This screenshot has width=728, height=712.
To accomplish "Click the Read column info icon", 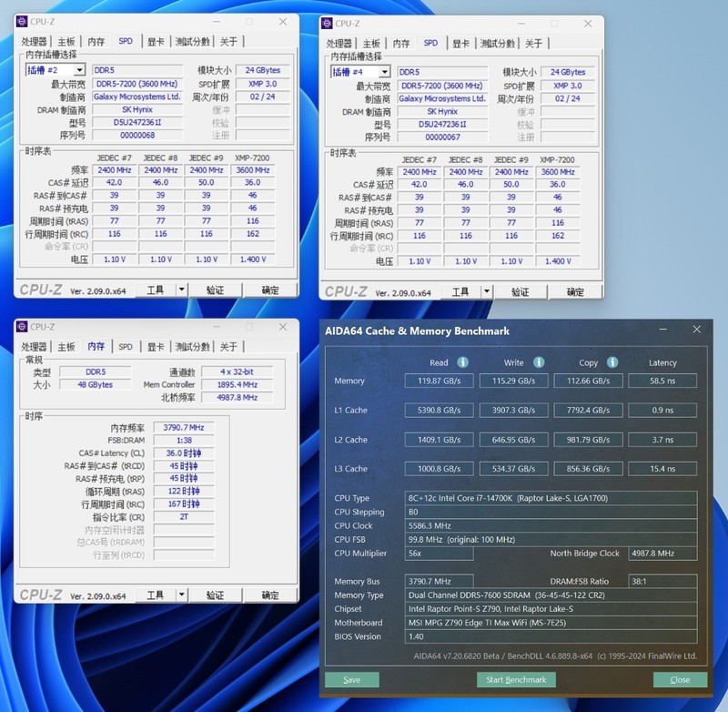I will click(463, 361).
